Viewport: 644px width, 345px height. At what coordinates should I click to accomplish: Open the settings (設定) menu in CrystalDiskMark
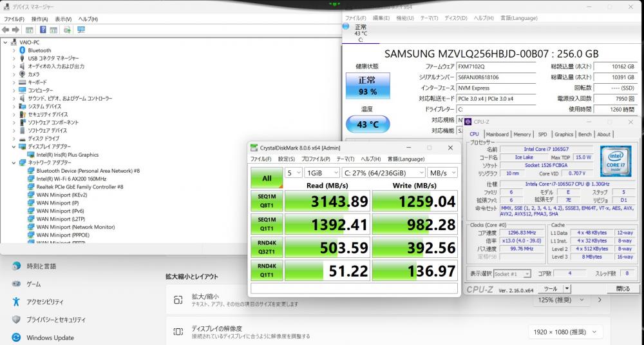[x=287, y=159]
